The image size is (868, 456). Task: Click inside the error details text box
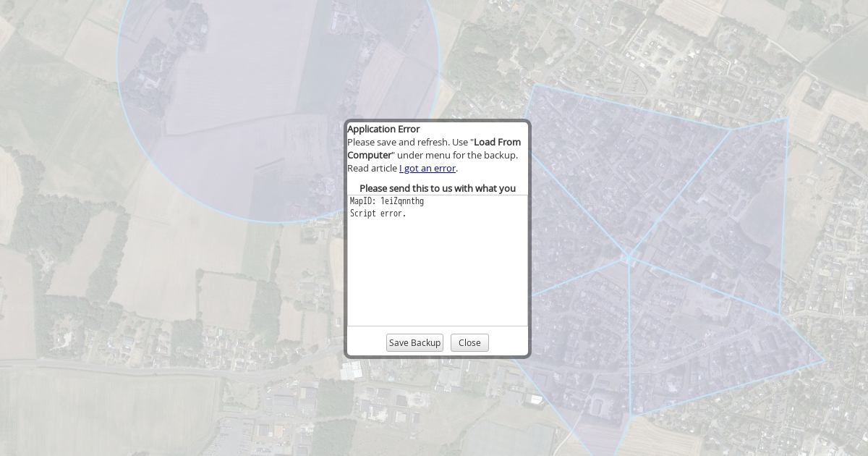click(438, 275)
